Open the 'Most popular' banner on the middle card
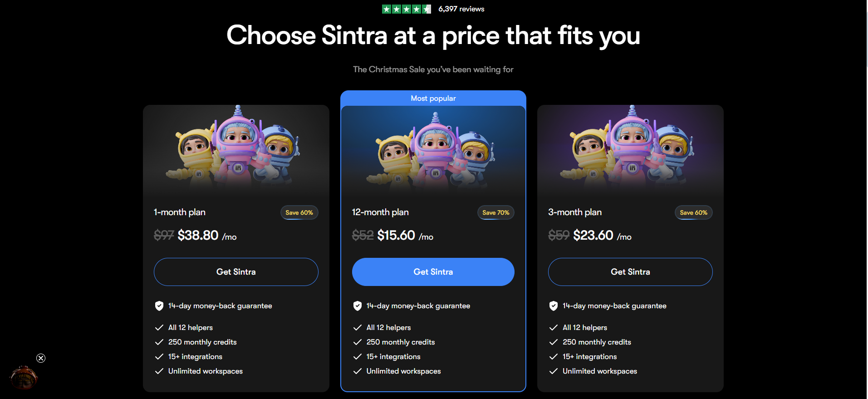The height and width of the screenshot is (399, 868). [x=433, y=98]
